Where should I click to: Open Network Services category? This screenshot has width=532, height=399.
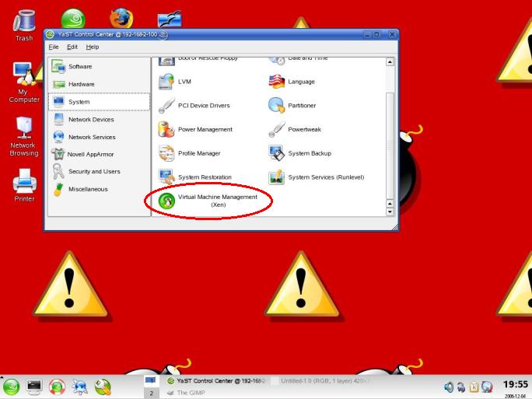pos(99,137)
